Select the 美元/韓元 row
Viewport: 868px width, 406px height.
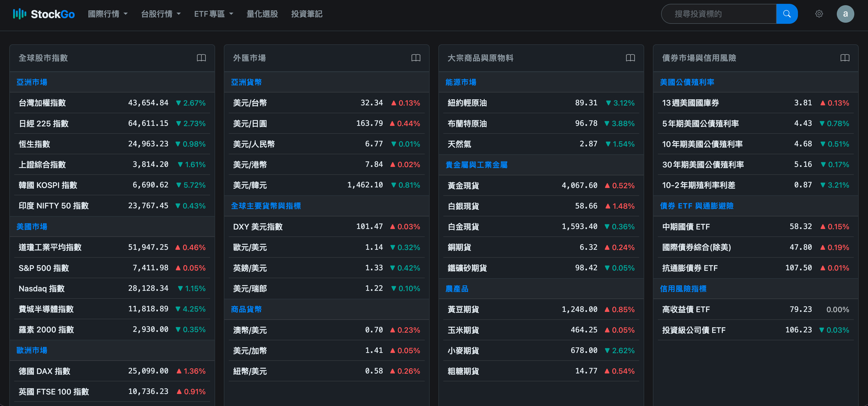[326, 185]
